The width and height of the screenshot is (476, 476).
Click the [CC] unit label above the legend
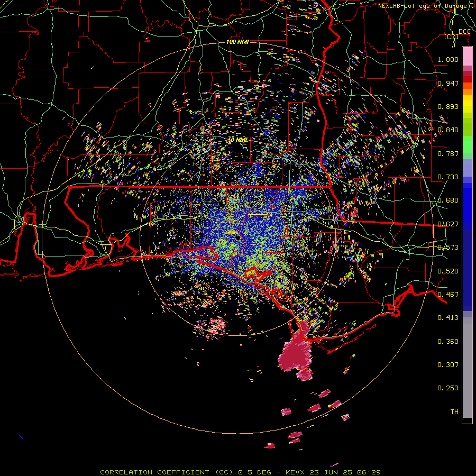coord(451,37)
